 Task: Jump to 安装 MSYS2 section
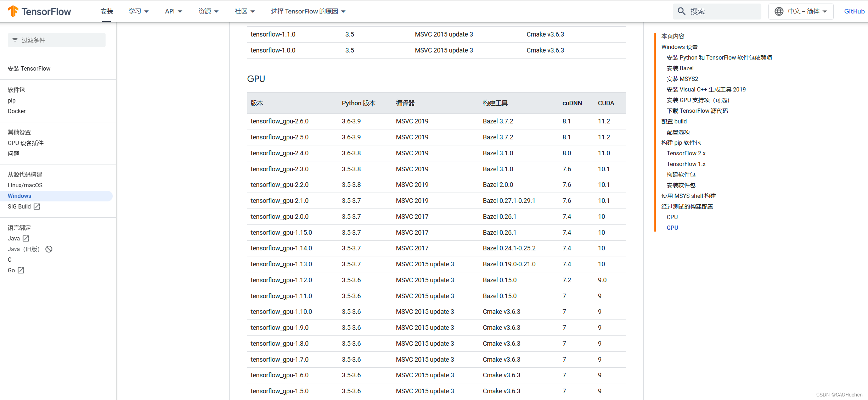pos(682,79)
